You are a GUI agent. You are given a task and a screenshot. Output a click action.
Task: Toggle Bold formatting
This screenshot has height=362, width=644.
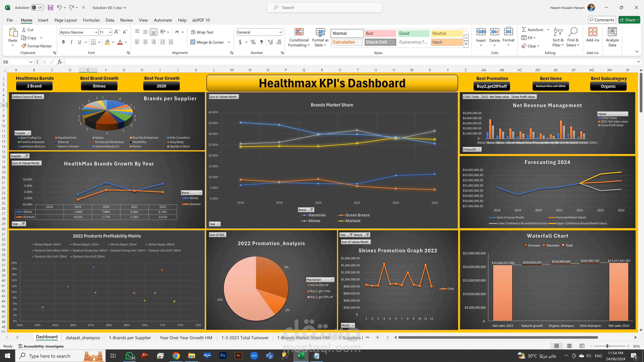click(x=63, y=42)
